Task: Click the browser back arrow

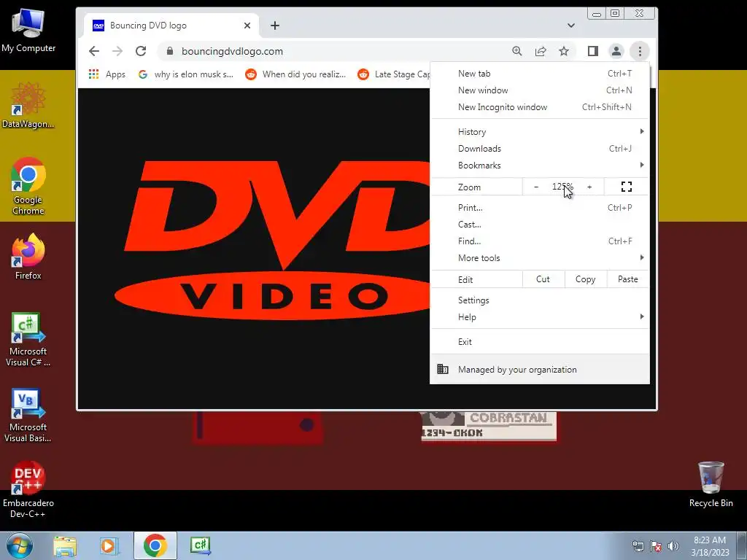Action: coord(94,51)
